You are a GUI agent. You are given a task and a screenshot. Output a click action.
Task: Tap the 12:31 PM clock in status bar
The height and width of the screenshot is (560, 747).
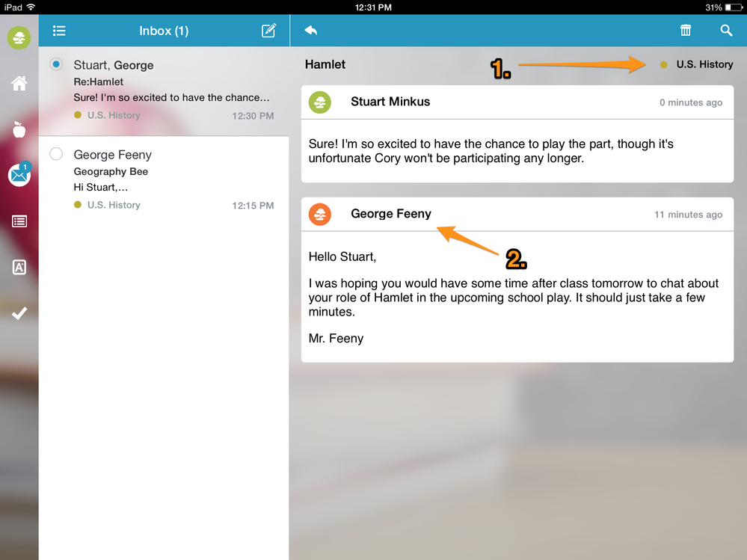pos(374,7)
